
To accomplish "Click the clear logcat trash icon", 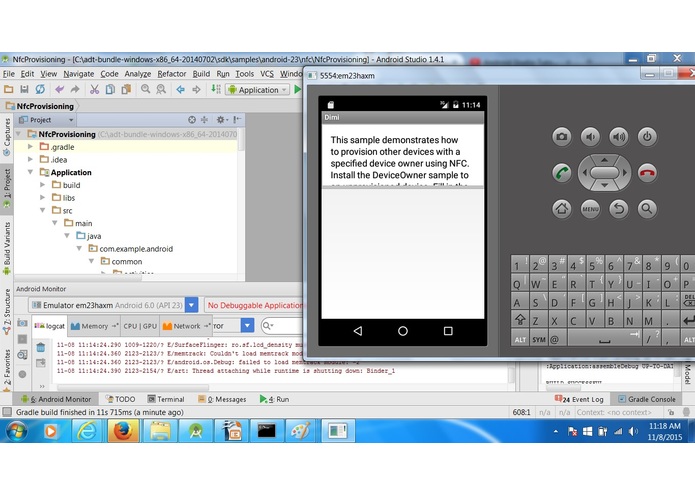I will [x=40, y=347].
